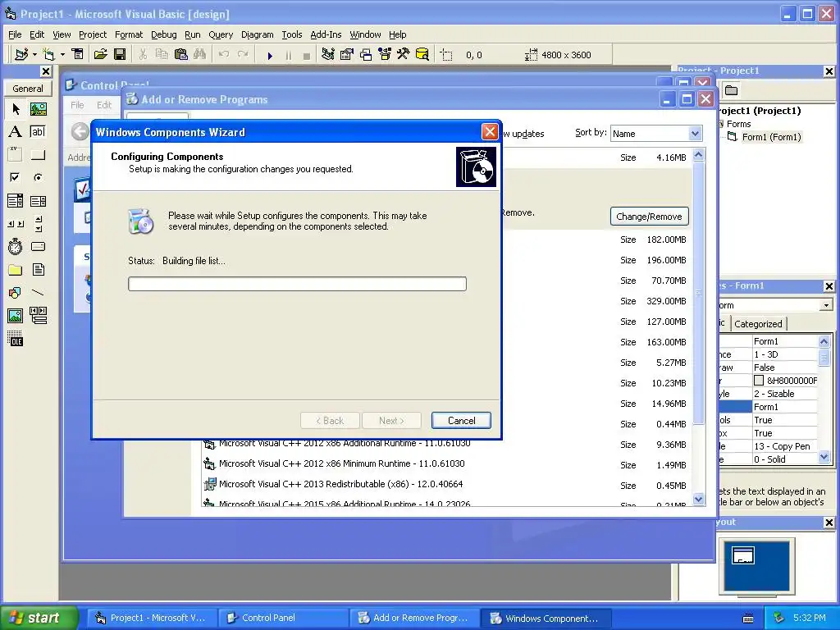Open the Project Explorer toolbar icon

point(328,54)
